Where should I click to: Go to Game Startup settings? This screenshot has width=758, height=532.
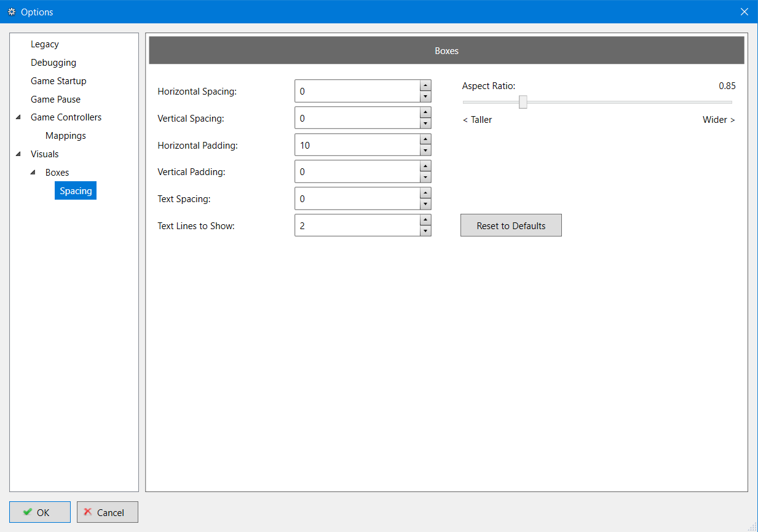pyautogui.click(x=58, y=81)
